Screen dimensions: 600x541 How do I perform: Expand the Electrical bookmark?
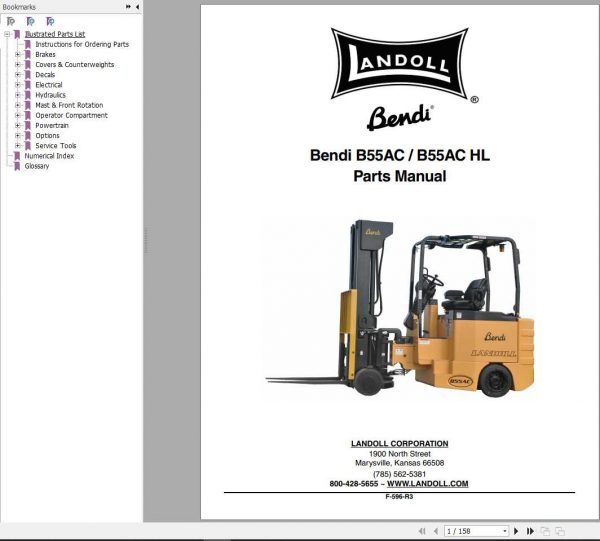click(x=18, y=85)
